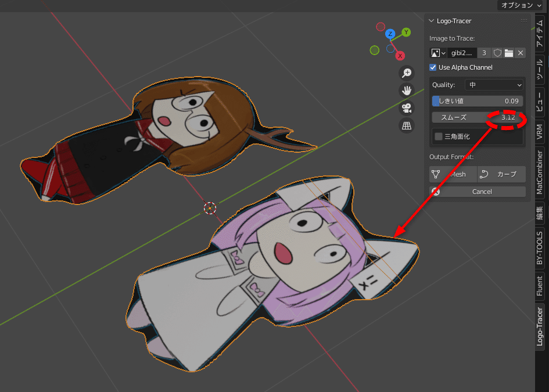Click the gibi2 image name field
This screenshot has height=392, width=549.
click(x=462, y=53)
